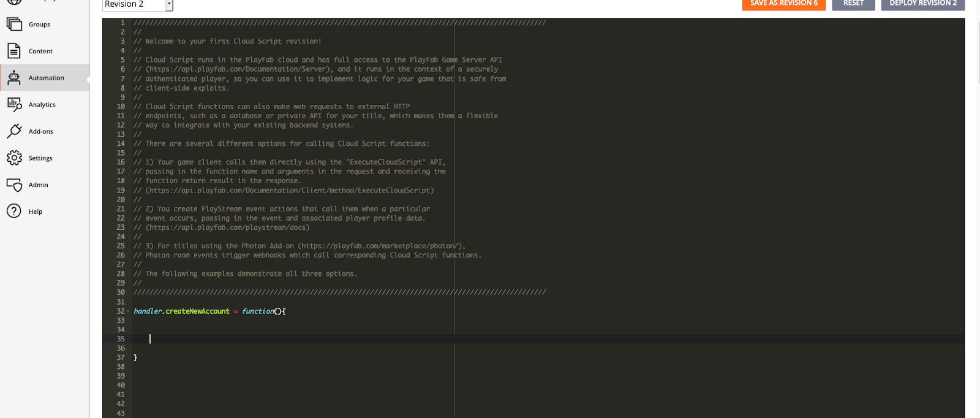Click the handler.createNewAccount code text
This screenshot has width=980, height=418.
click(x=181, y=311)
